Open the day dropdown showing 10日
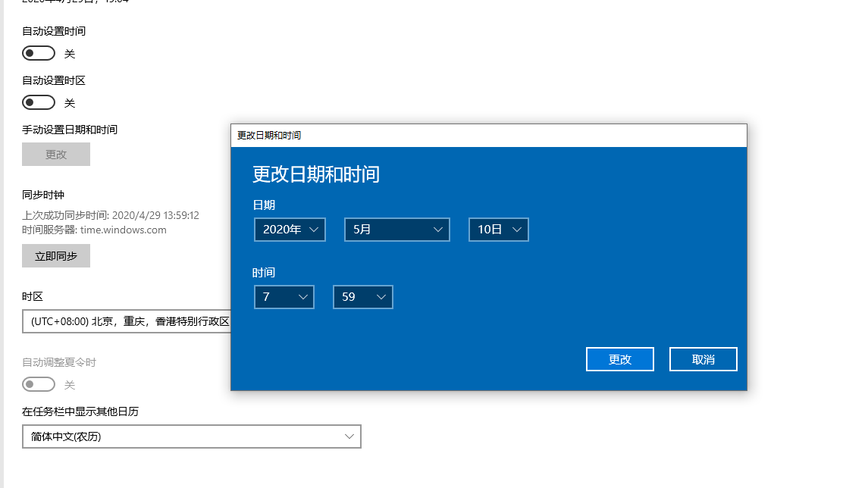This screenshot has width=868, height=488. tap(498, 229)
